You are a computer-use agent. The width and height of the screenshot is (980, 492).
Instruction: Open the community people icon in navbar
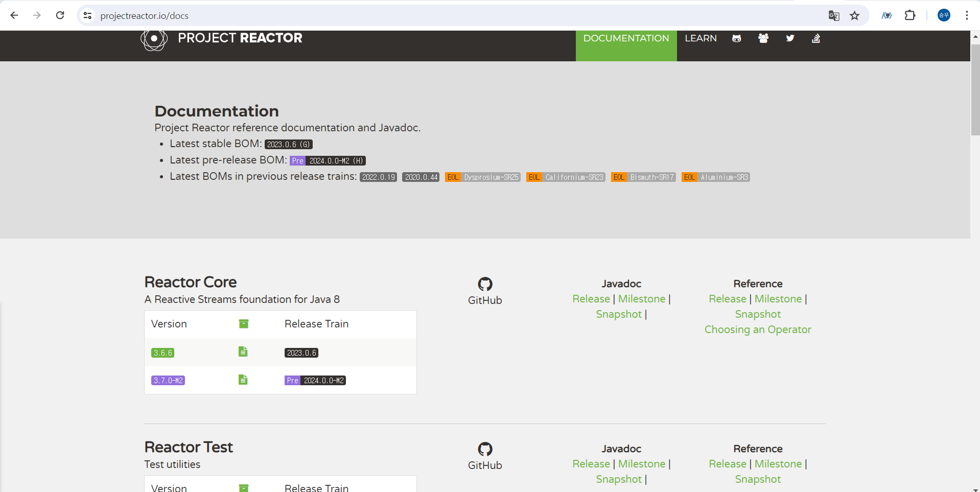pos(763,38)
